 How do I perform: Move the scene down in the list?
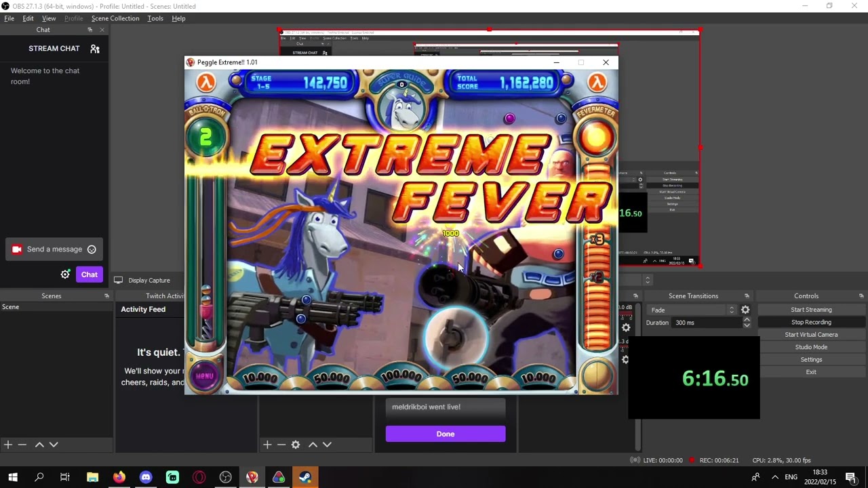click(x=54, y=445)
